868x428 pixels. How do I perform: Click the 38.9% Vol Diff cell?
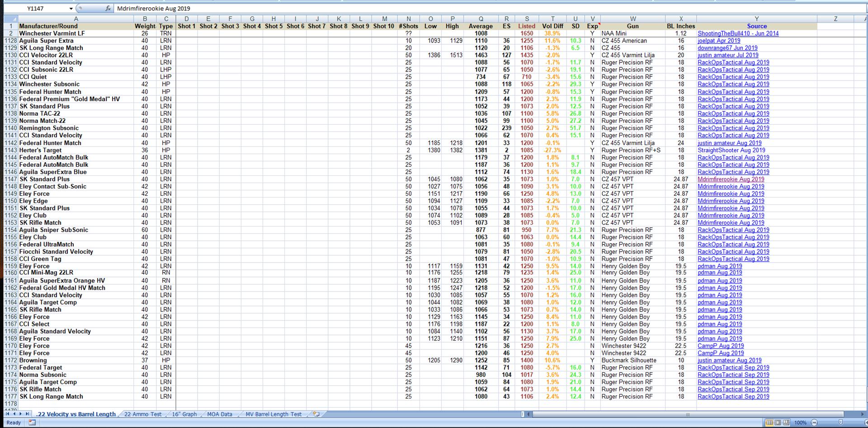(x=552, y=33)
